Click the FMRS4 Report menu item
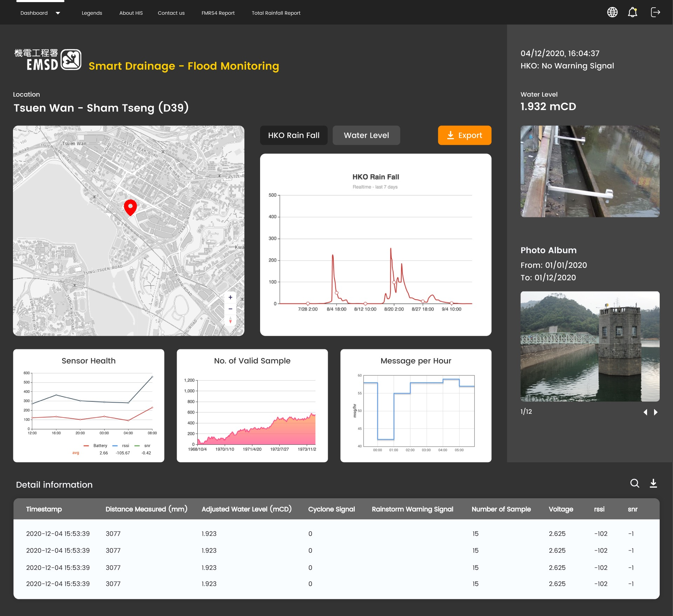Viewport: 673px width, 616px height. [x=217, y=13]
